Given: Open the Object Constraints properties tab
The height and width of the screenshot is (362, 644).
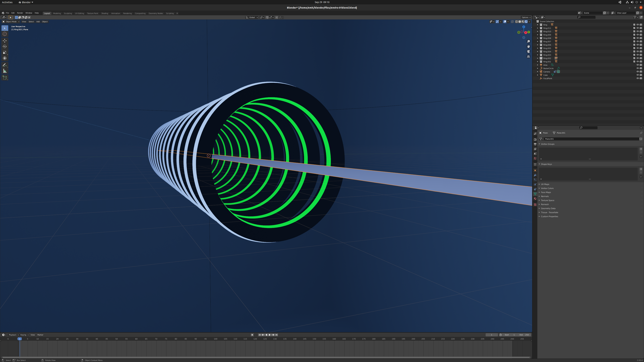Looking at the screenshot, I should point(535,189).
